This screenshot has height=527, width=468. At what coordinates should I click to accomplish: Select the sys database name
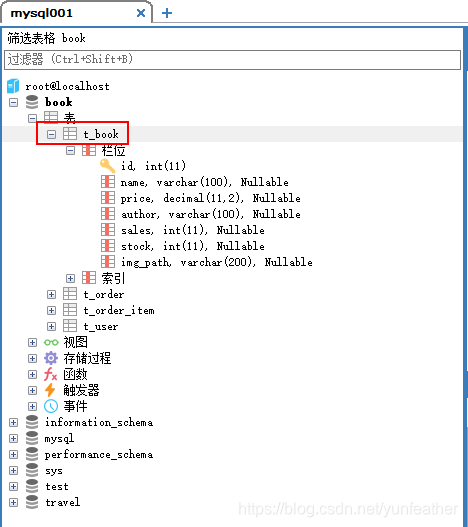(54, 471)
